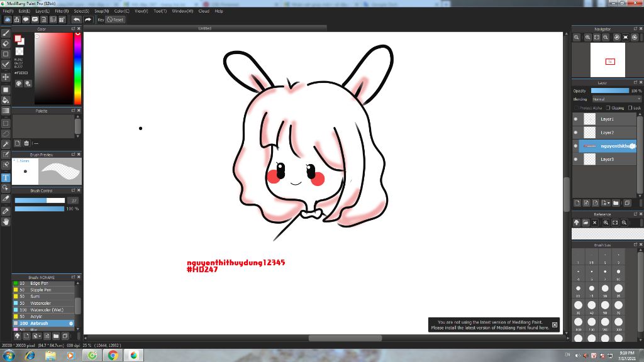This screenshot has height=362, width=644.
Task: Click the brush size value field
Action: pyautogui.click(x=74, y=200)
